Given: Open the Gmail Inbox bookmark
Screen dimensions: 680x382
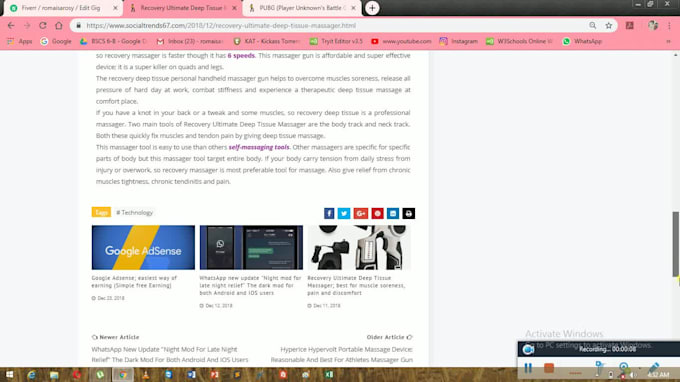Looking at the screenshot, I should [x=190, y=41].
